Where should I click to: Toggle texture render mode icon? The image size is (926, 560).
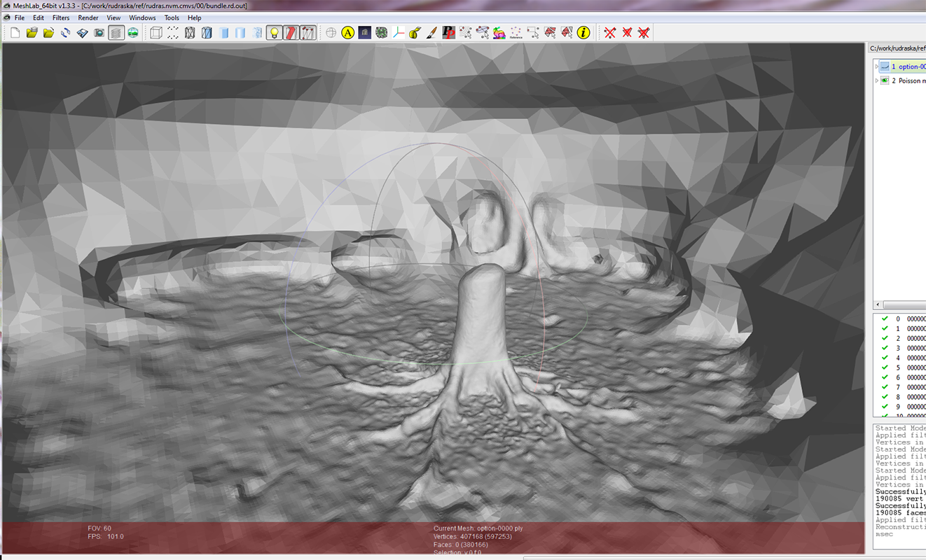[x=257, y=33]
